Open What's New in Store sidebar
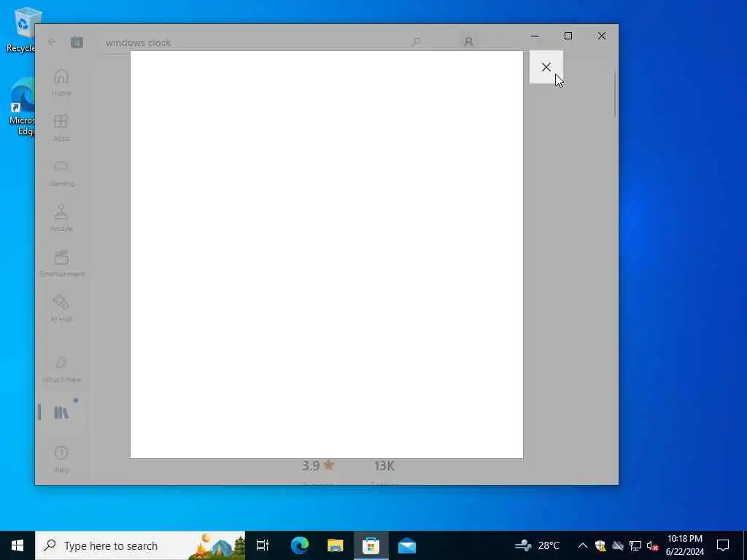 coord(61,370)
